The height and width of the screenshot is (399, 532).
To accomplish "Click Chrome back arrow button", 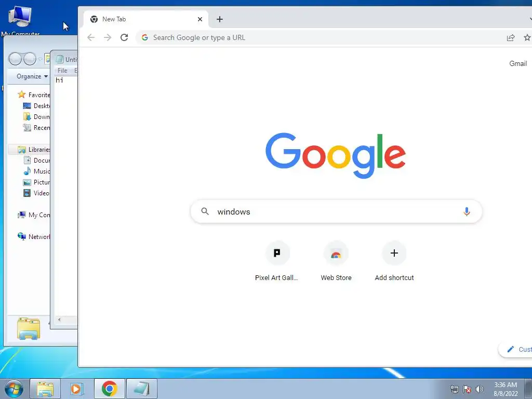I will 90,37.
